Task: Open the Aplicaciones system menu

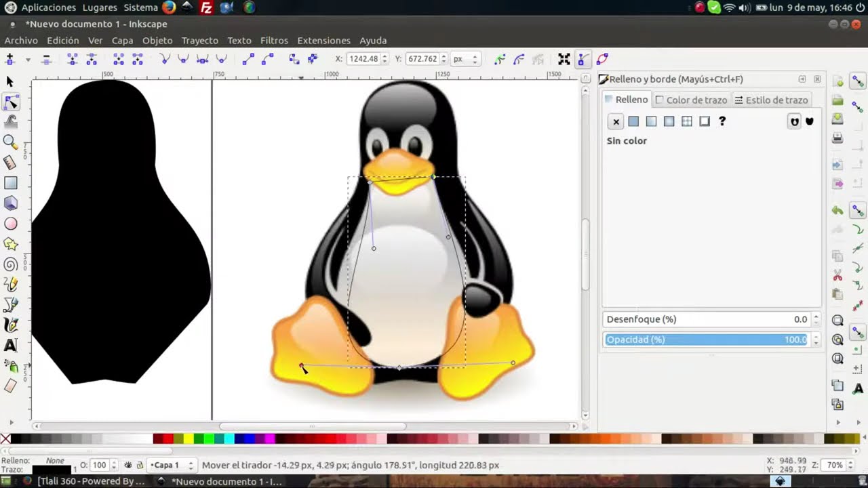Action: tap(49, 7)
